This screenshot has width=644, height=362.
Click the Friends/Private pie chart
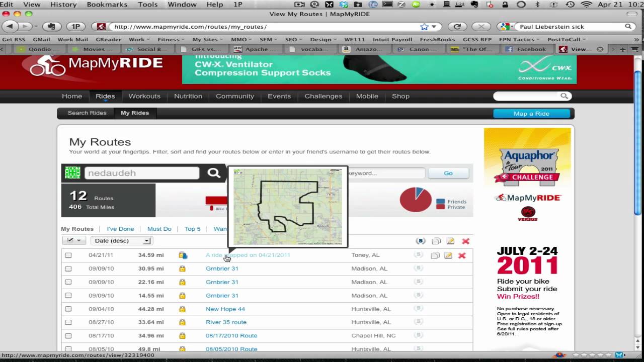click(x=416, y=200)
